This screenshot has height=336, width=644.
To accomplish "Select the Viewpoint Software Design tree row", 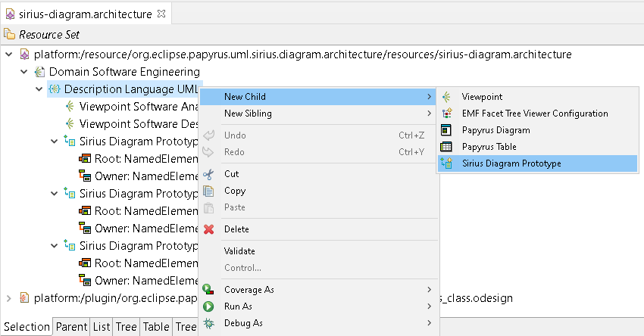I will 131,123.
